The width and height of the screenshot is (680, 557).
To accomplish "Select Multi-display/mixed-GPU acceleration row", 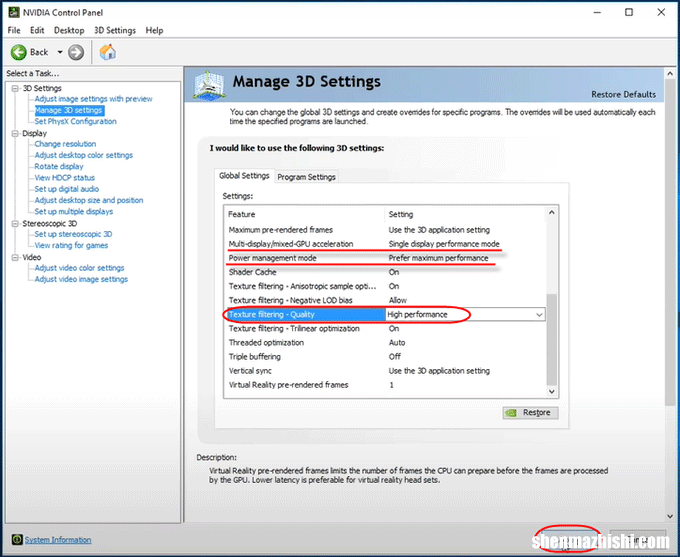I will coord(385,244).
